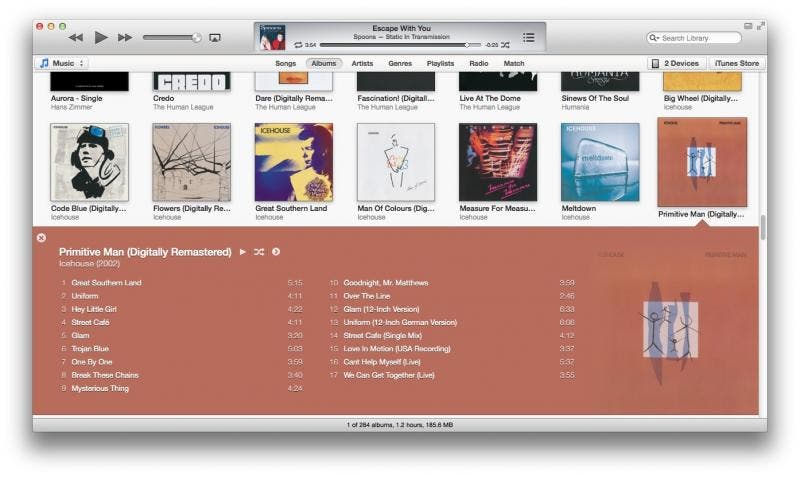Open the Up Next list icon
Image resolution: width=800 pixels, height=477 pixels.
[529, 37]
